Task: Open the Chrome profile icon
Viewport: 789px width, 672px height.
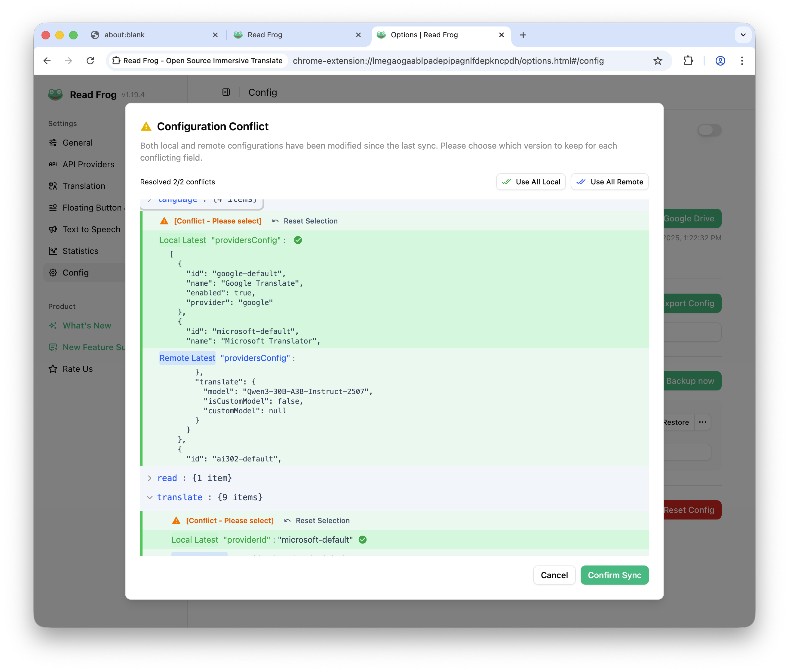Action: pyautogui.click(x=720, y=60)
